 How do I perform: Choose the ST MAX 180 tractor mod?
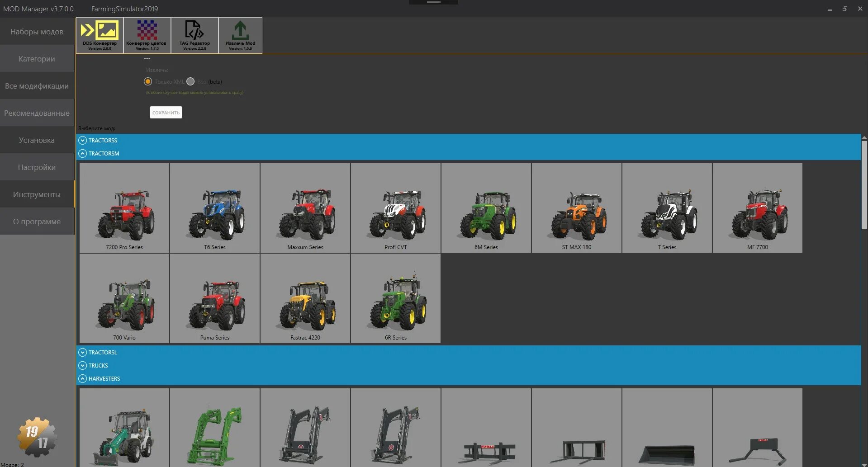click(x=577, y=208)
